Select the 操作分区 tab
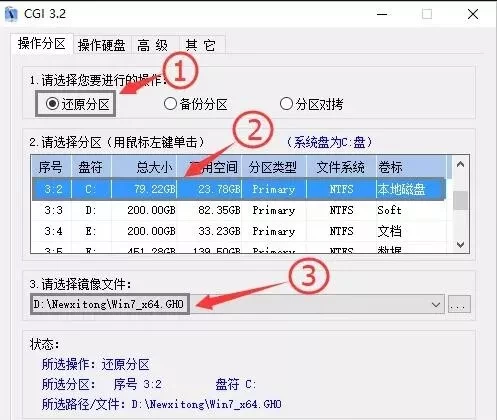The width and height of the screenshot is (497, 420). (x=42, y=43)
